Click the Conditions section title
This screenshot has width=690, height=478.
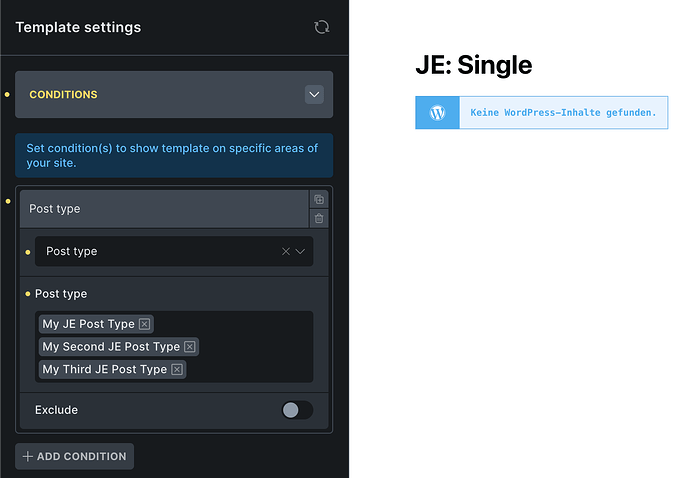coord(64,95)
